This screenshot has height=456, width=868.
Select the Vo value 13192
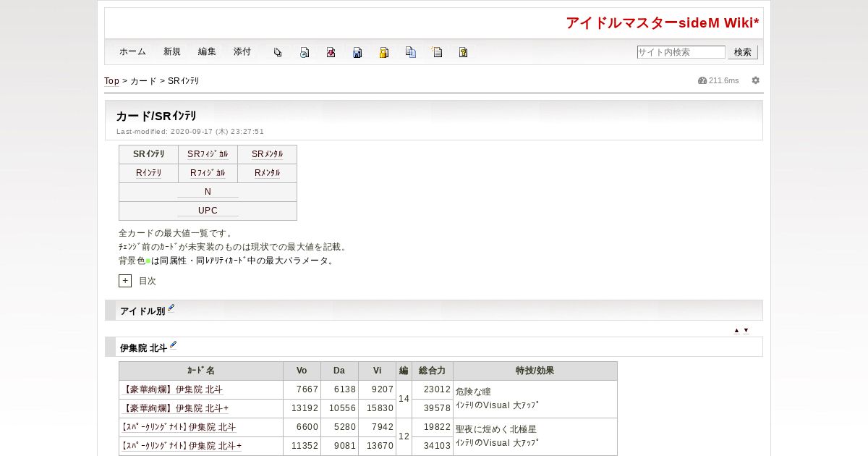[305, 408]
